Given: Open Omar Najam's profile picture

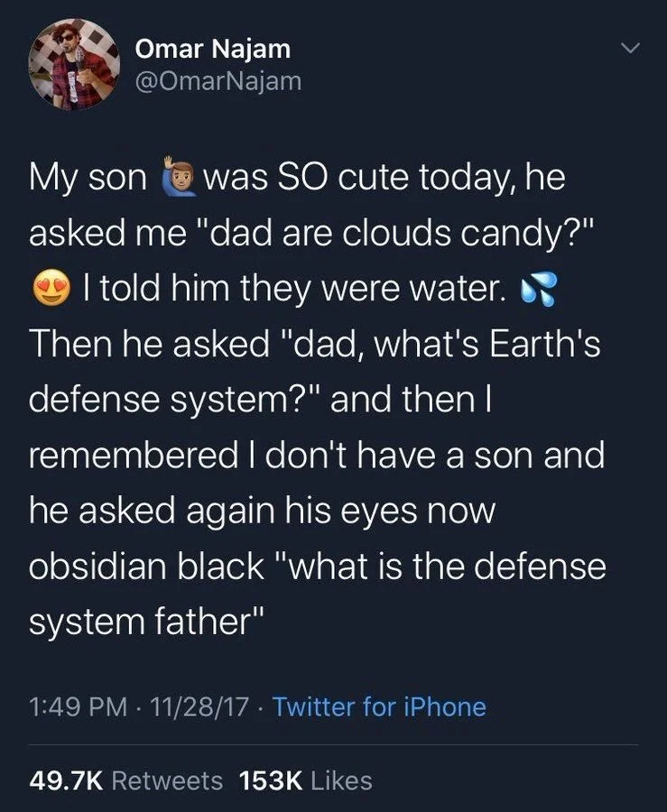Looking at the screenshot, I should click(75, 61).
